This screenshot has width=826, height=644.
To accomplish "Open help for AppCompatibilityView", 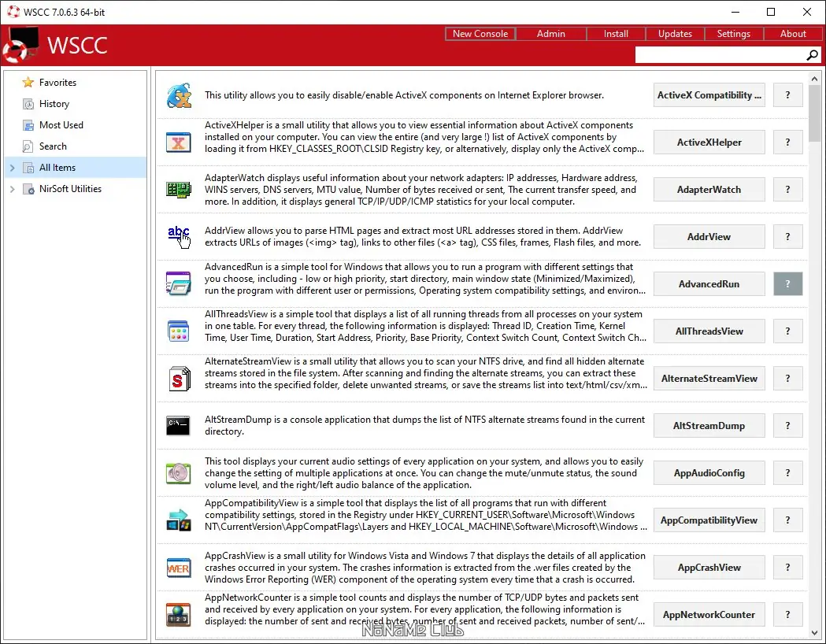I will coord(787,520).
